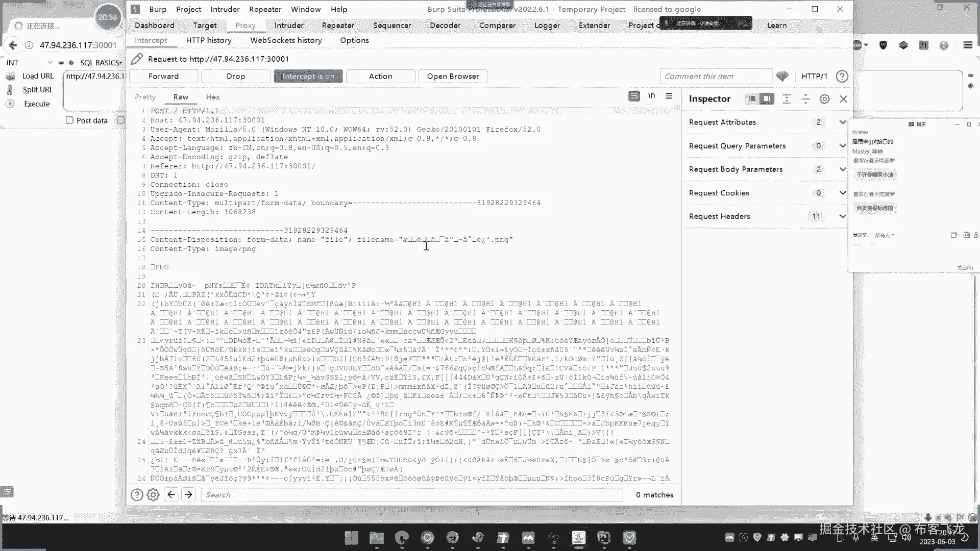
Task: Expand all Inspector sections icon
Action: pos(787,99)
